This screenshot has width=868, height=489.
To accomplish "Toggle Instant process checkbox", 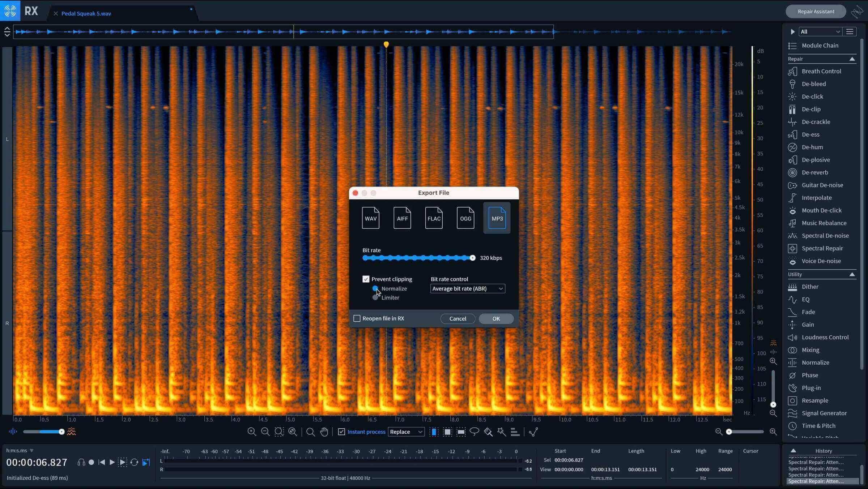I will [x=341, y=432].
